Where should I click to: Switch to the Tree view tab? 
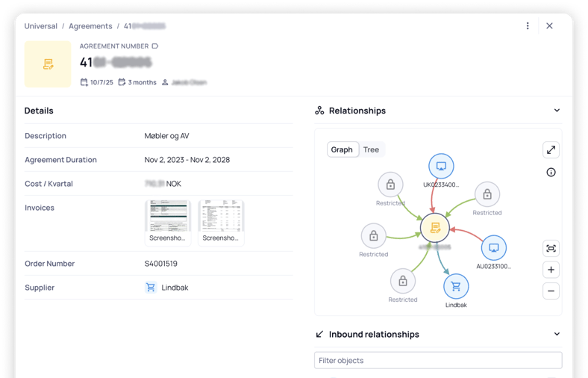coord(372,149)
